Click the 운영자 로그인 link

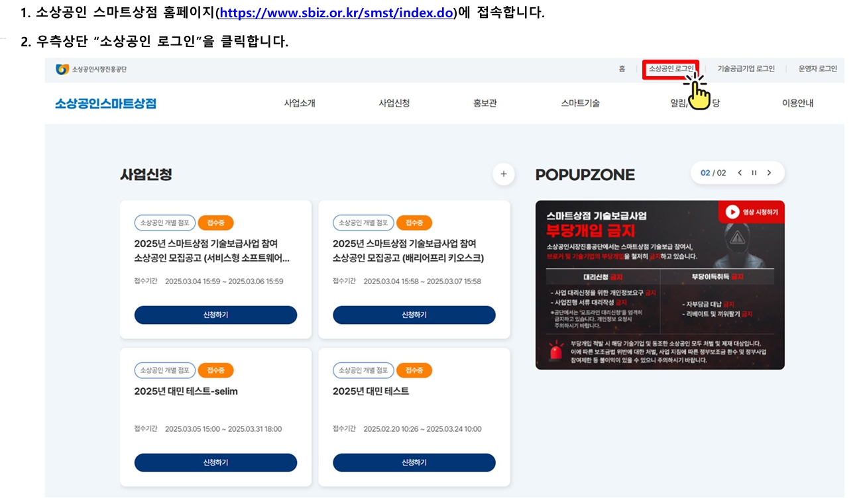818,70
